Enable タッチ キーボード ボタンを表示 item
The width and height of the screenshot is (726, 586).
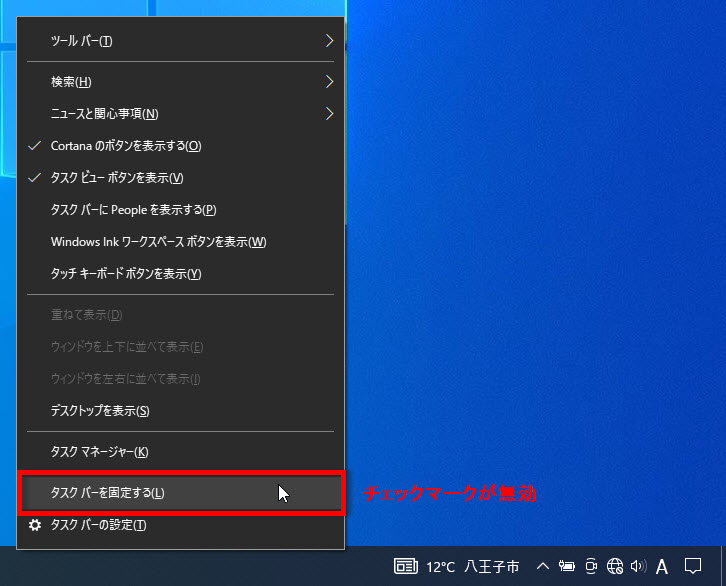point(126,274)
